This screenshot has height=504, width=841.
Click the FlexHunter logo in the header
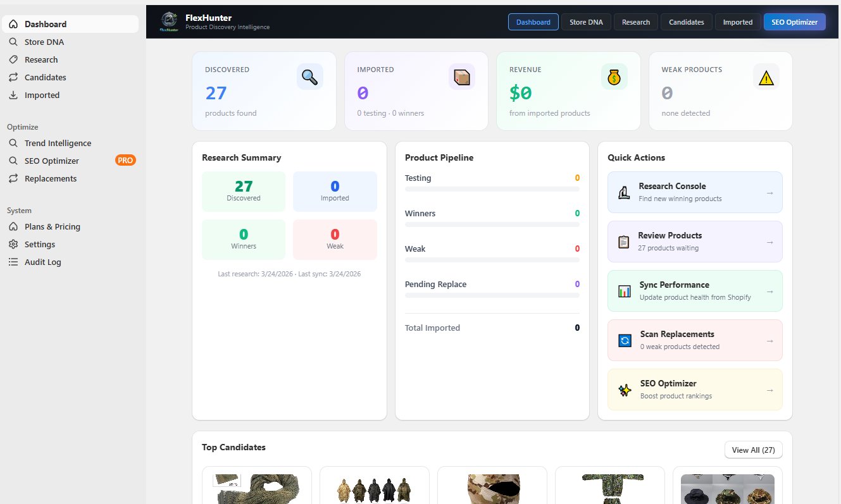coord(168,22)
